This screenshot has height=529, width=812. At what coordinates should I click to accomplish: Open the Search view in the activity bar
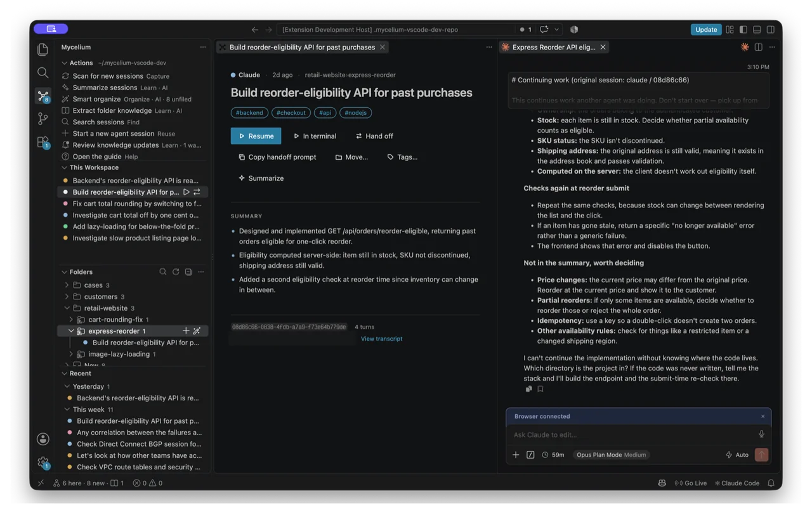[43, 72]
